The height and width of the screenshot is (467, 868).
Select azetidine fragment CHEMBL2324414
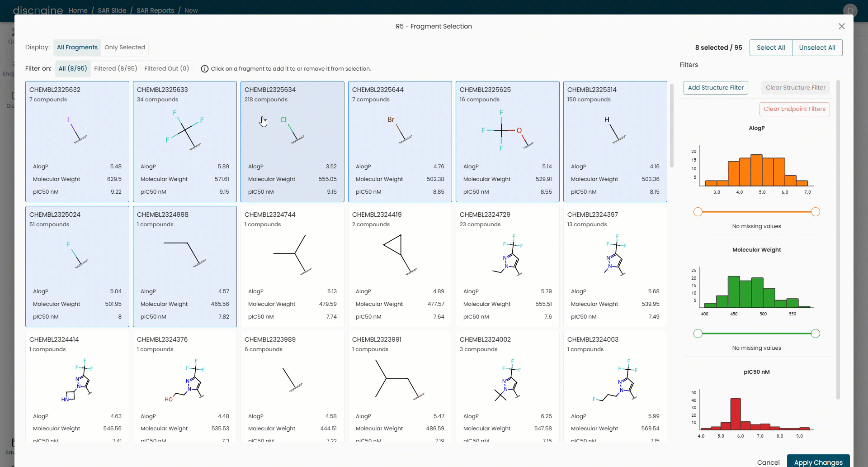[x=77, y=386]
